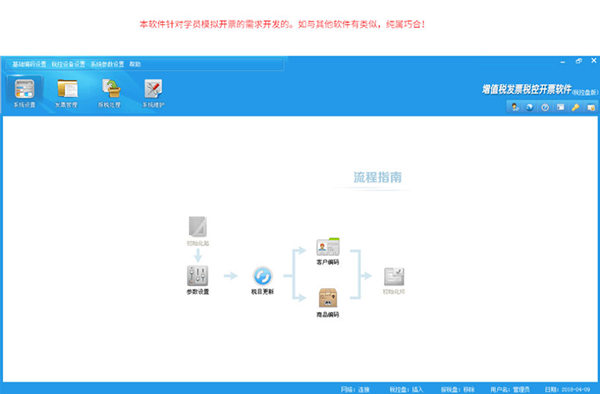Open the 系统设置 toolbar icon
The height and width of the screenshot is (394, 600).
click(x=24, y=93)
